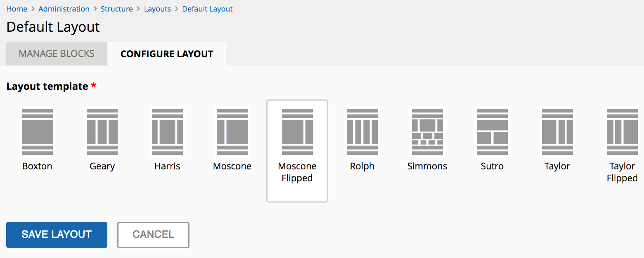Click the Default Layout breadcrumb link

207,9
